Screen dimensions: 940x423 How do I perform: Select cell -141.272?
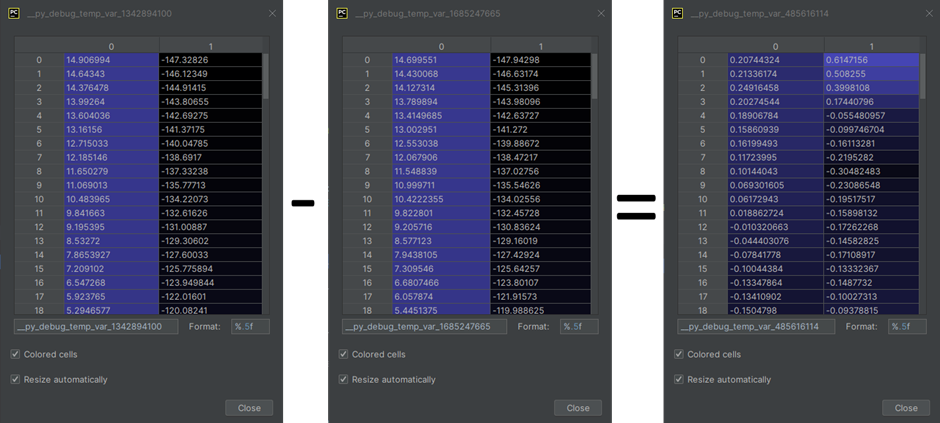pos(541,129)
